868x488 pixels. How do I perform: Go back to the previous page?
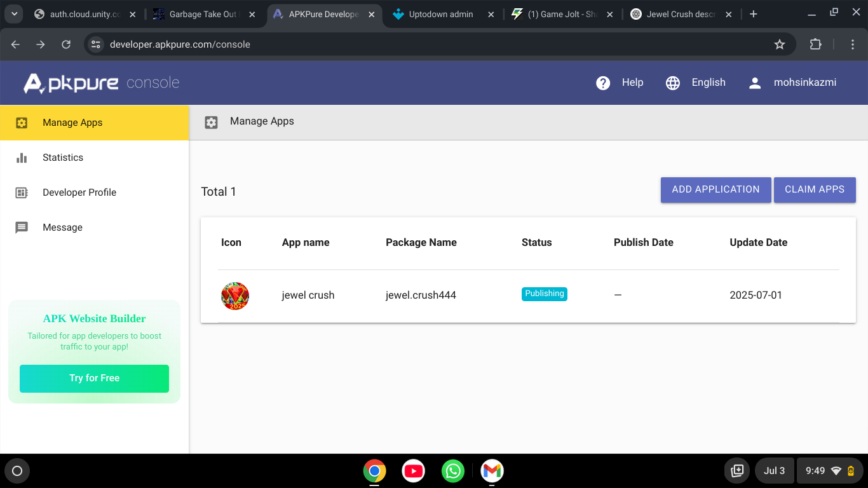(x=16, y=44)
